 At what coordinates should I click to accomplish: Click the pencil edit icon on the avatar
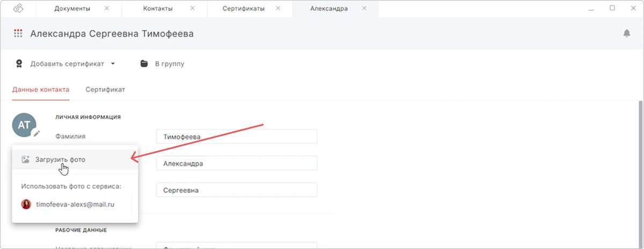pos(36,133)
